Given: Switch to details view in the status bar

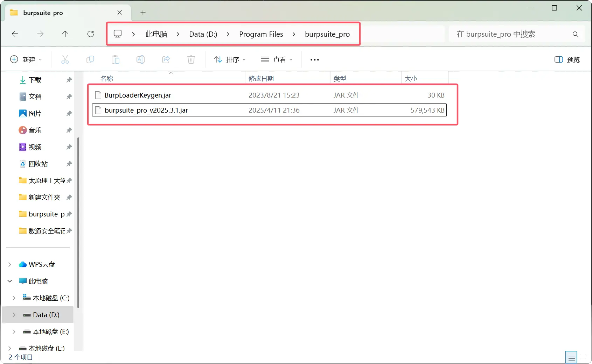Looking at the screenshot, I should (571, 357).
